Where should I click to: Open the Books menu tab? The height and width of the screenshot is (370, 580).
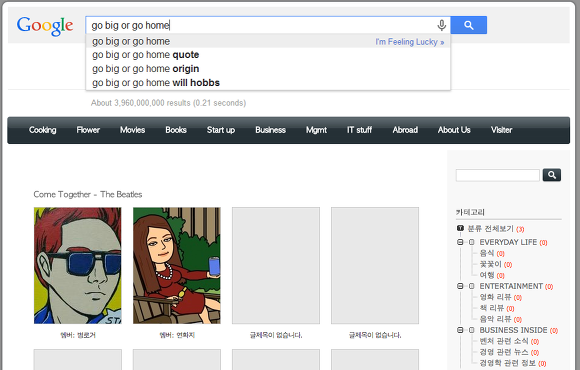[176, 130]
